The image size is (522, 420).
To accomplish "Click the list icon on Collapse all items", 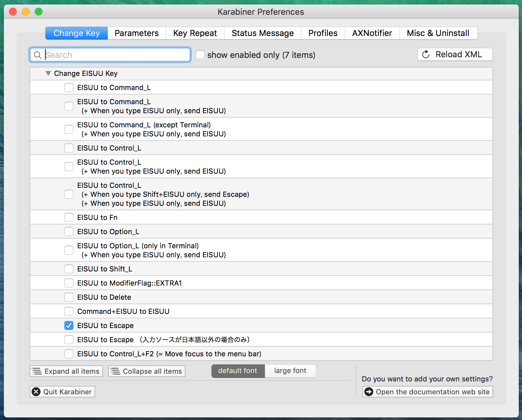I will click(115, 371).
